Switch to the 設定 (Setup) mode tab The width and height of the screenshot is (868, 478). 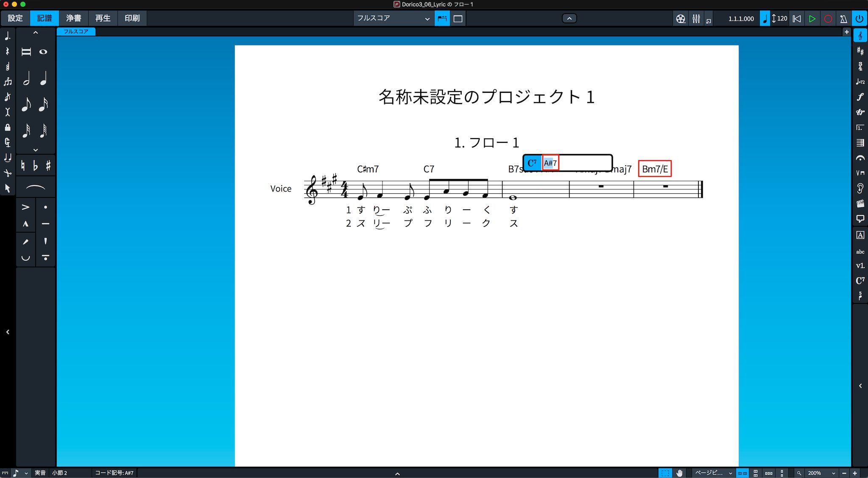(15, 18)
